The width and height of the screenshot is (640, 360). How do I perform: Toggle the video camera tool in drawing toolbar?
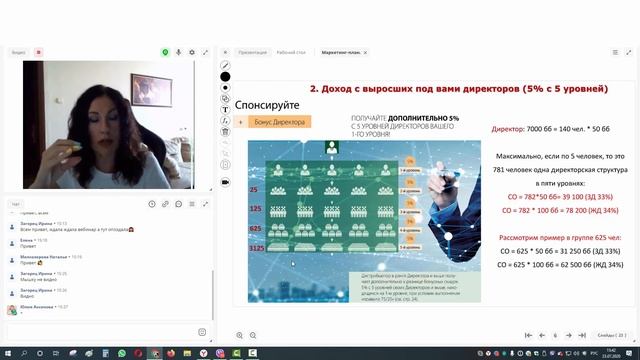click(x=225, y=182)
